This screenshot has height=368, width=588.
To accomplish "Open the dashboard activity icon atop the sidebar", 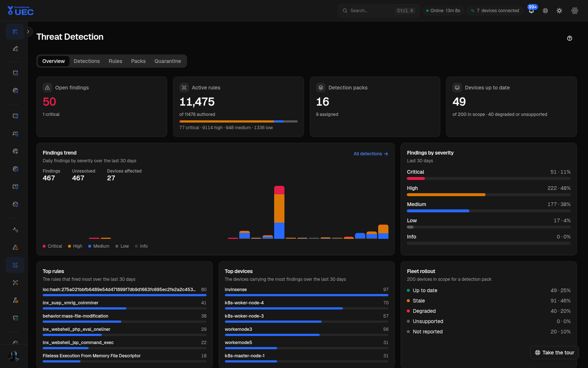I will (x=15, y=32).
